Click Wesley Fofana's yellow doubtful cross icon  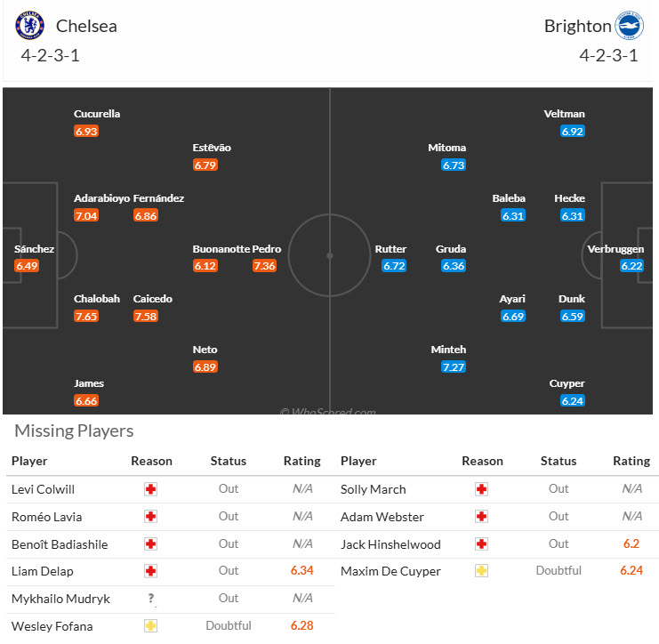tap(151, 626)
